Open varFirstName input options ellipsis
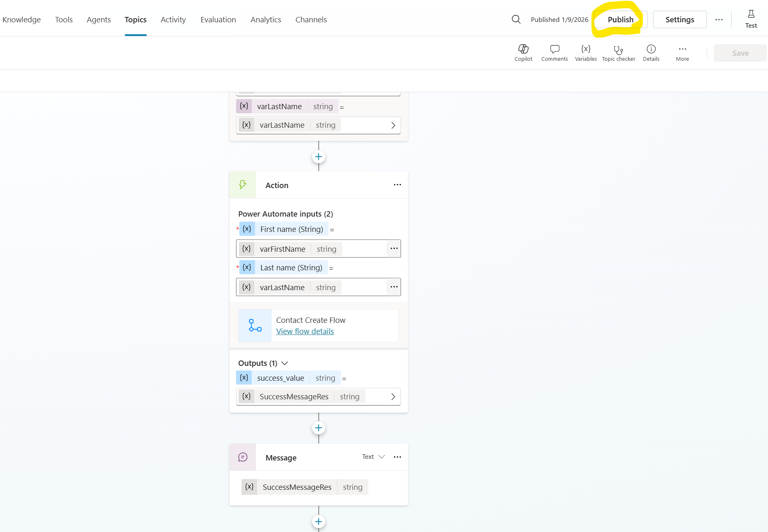 394,248
